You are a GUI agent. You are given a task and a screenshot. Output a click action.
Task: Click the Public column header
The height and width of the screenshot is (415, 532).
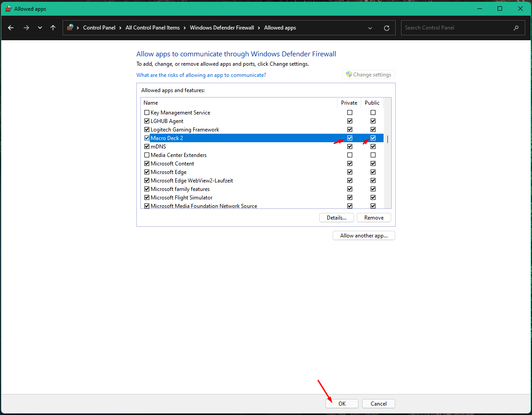click(x=372, y=103)
